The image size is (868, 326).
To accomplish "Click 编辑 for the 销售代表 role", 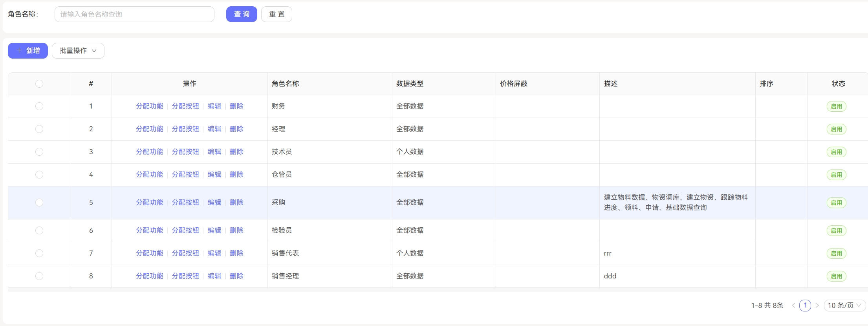I will (214, 253).
